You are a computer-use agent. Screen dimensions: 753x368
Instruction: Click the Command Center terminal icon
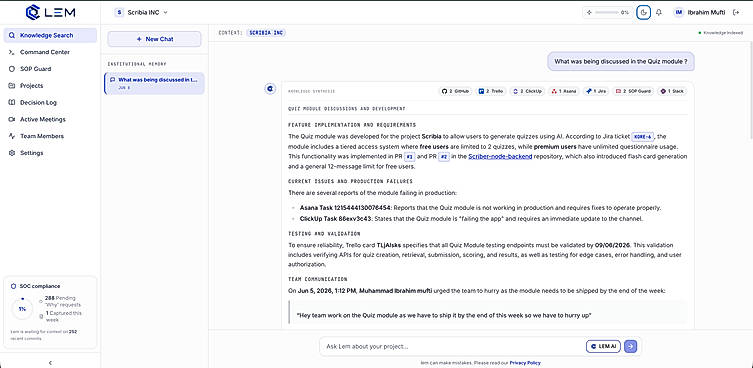tap(12, 52)
